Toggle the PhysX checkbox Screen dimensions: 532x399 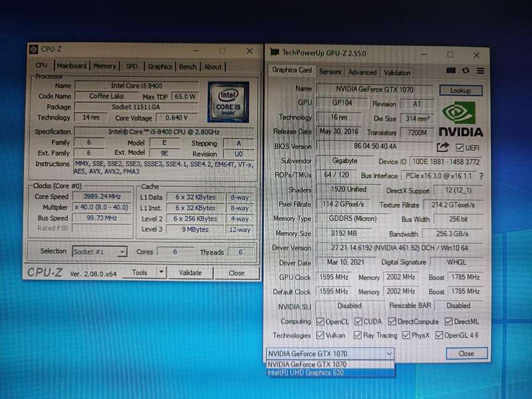[x=406, y=335]
